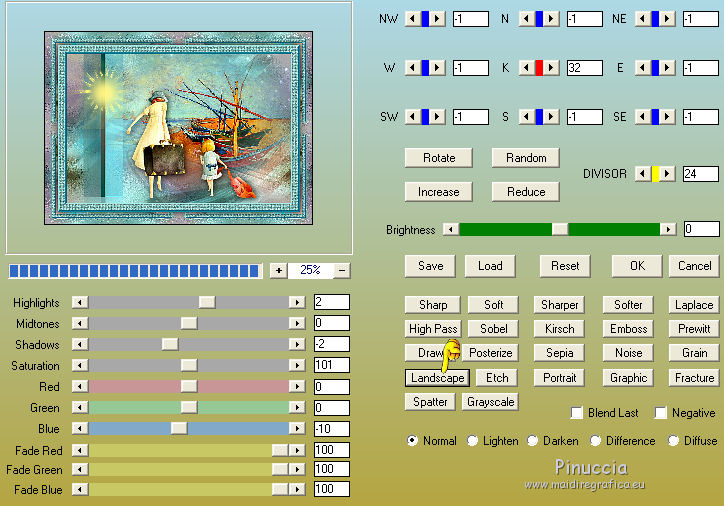Click the Saturation value field
This screenshot has height=506, width=724.
coord(332,365)
